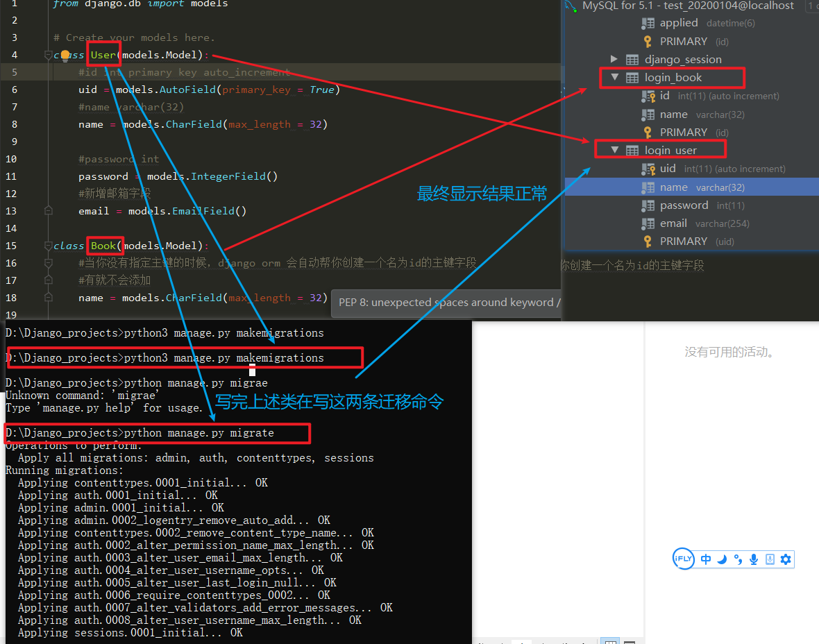Click the iFLY logo on input toolbar

click(683, 559)
